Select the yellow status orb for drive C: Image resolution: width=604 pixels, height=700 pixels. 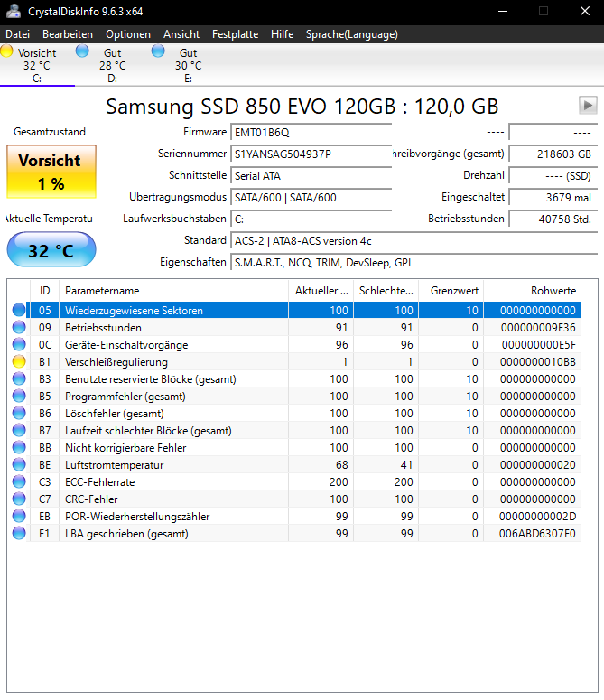coord(6,51)
